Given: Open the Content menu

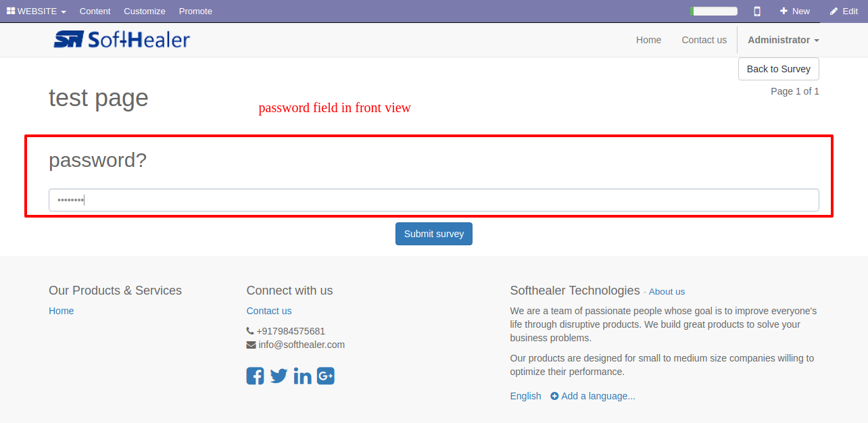Looking at the screenshot, I should (95, 11).
